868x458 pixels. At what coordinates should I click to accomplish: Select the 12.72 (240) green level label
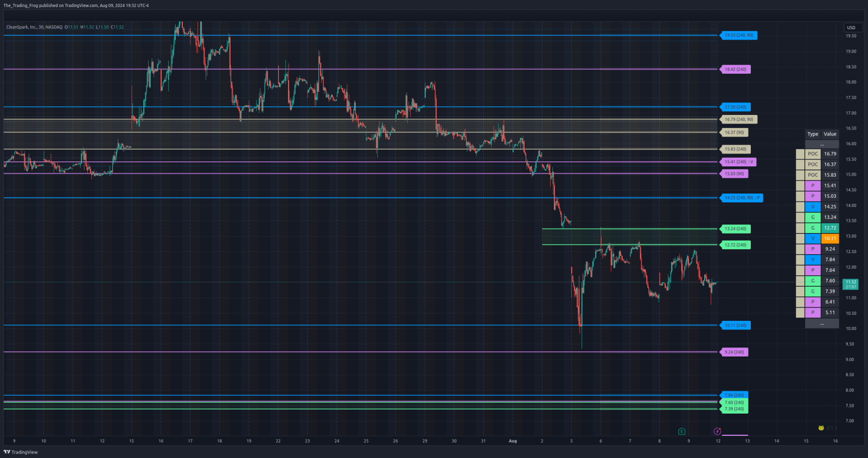point(735,245)
